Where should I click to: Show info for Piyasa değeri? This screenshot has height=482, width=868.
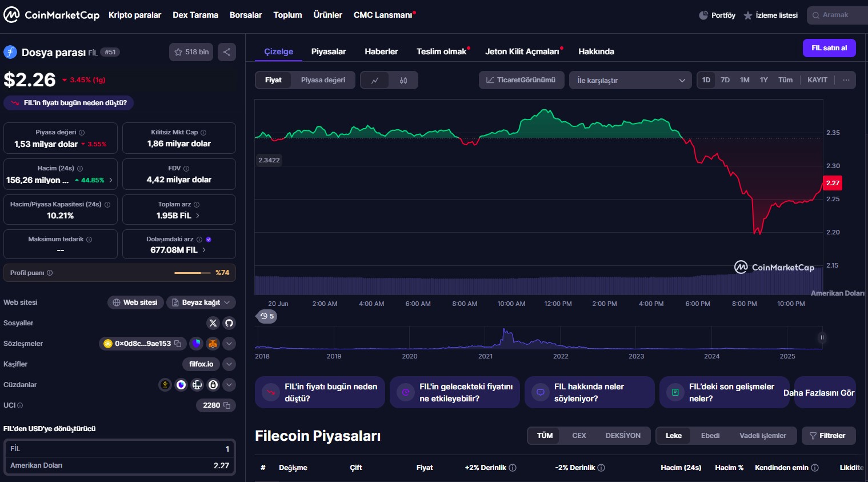(82, 132)
